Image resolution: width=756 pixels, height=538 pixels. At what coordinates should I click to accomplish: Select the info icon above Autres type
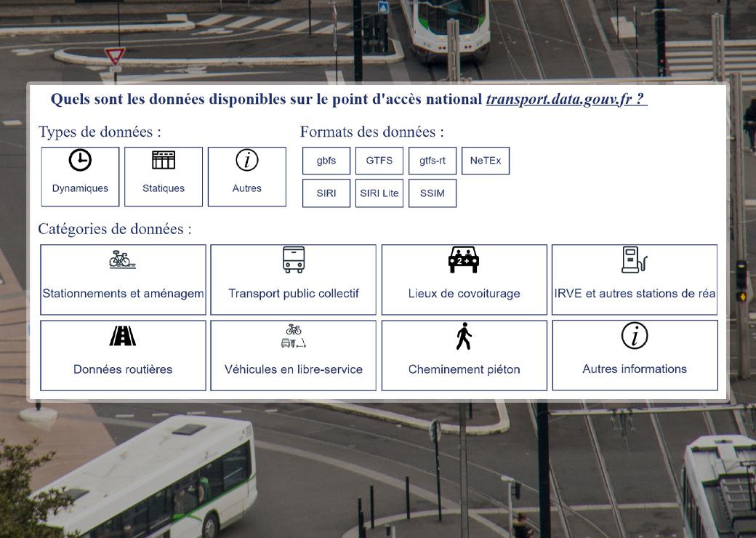247,159
